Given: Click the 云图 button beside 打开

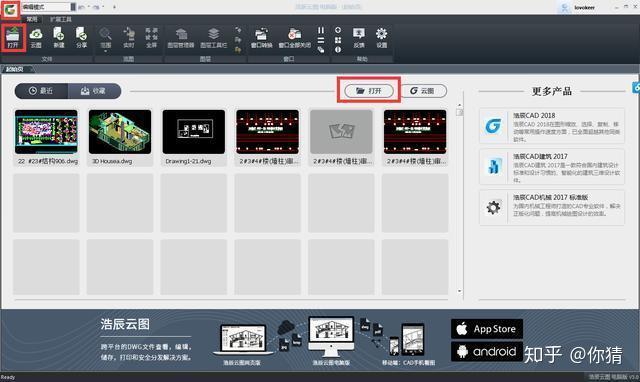Looking at the screenshot, I should pyautogui.click(x=422, y=91).
